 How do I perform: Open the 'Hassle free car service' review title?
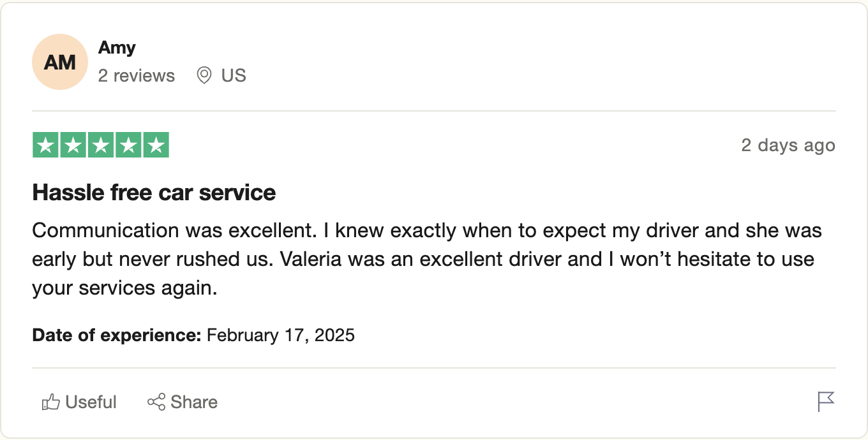(x=154, y=192)
